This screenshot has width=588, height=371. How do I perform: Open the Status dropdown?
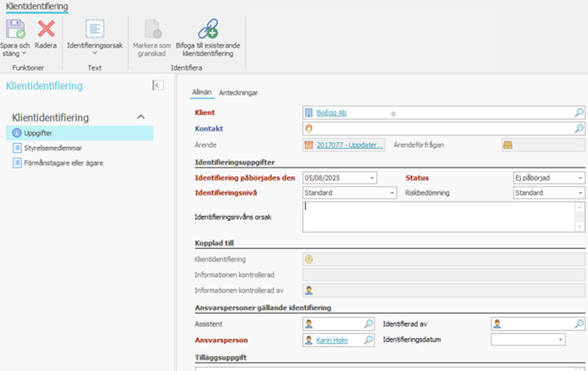[x=580, y=178]
